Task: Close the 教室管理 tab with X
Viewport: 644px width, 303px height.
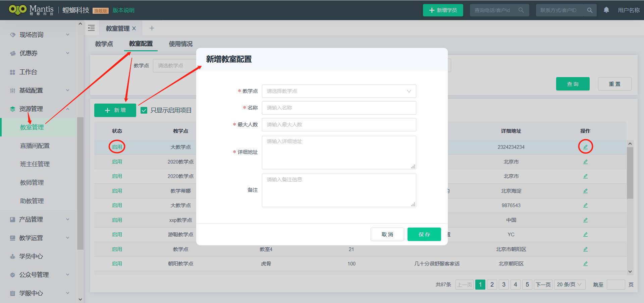Action: [134, 28]
